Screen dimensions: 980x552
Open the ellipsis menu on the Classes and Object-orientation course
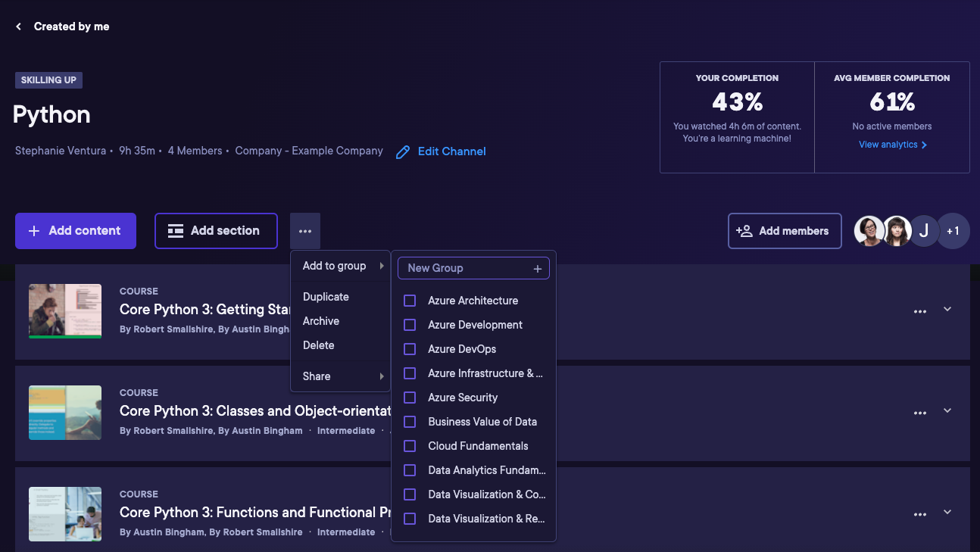[x=920, y=412]
